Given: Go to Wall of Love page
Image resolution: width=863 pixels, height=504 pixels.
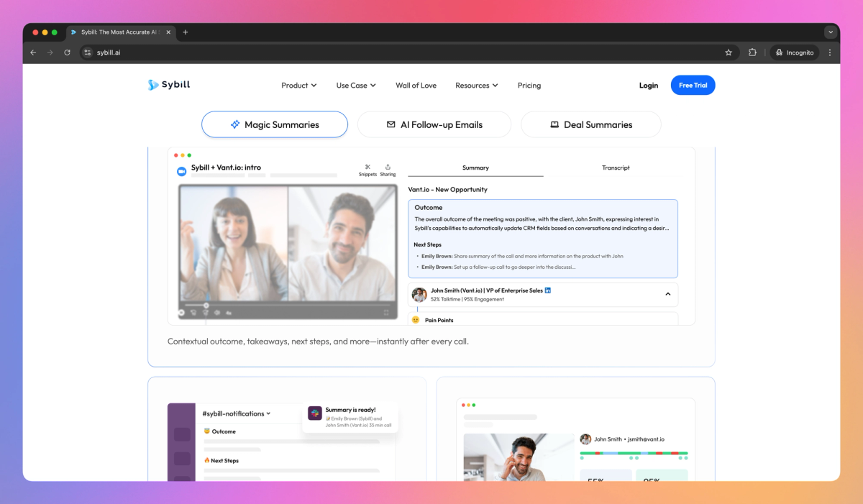Looking at the screenshot, I should 416,86.
